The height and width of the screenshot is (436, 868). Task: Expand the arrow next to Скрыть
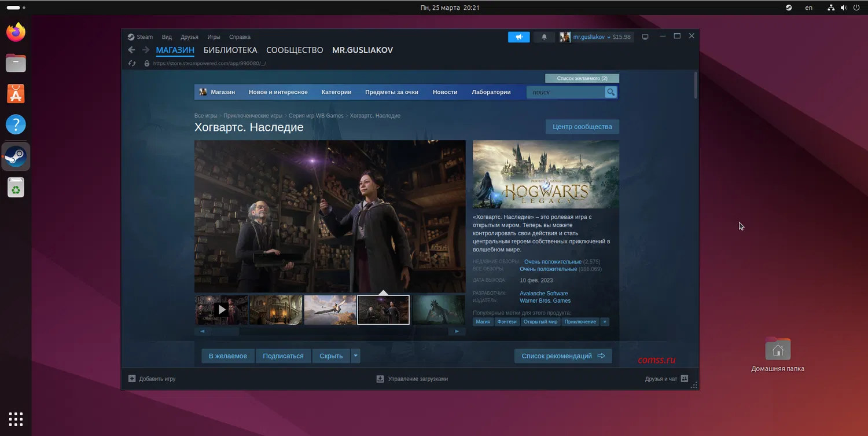[x=355, y=356]
